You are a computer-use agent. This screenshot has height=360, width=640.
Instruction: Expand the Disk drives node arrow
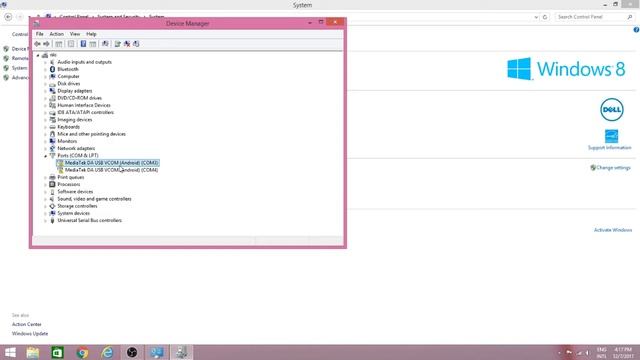(45, 84)
